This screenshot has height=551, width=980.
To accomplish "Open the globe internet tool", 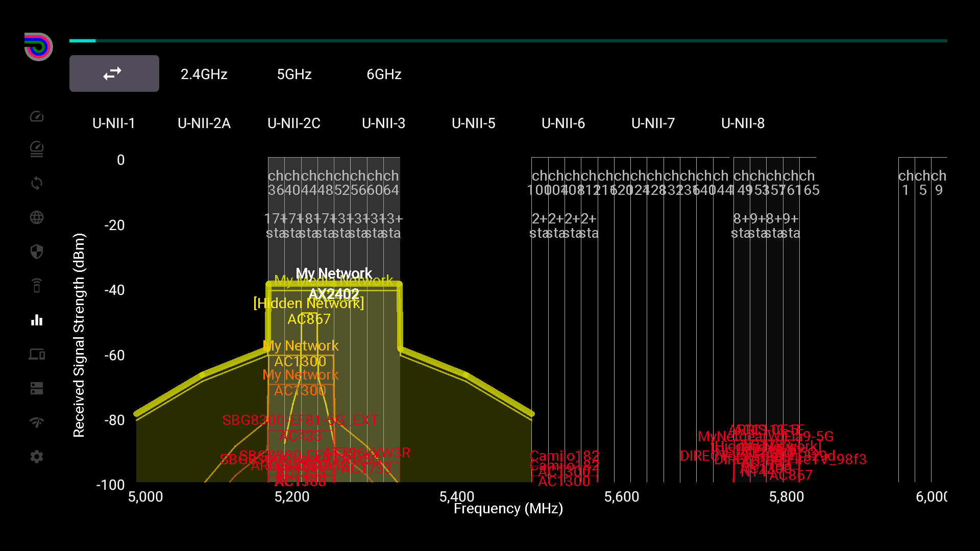I will coord(36,217).
